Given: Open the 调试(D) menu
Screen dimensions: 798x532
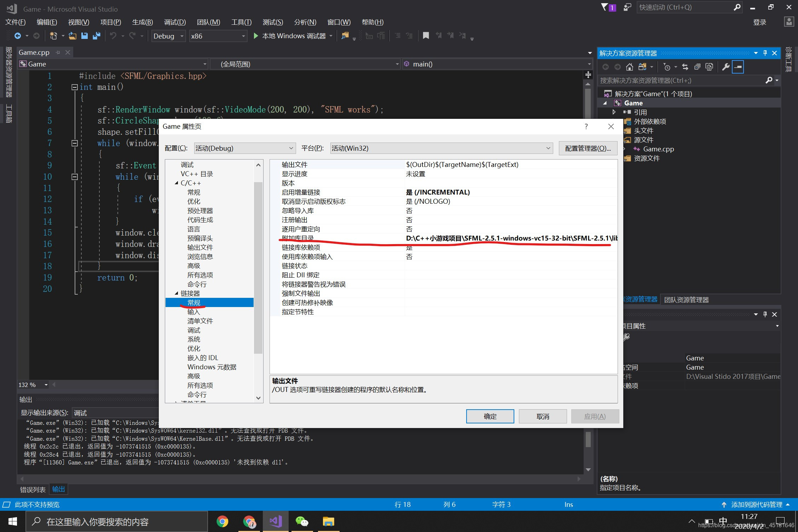Looking at the screenshot, I should click(x=175, y=22).
